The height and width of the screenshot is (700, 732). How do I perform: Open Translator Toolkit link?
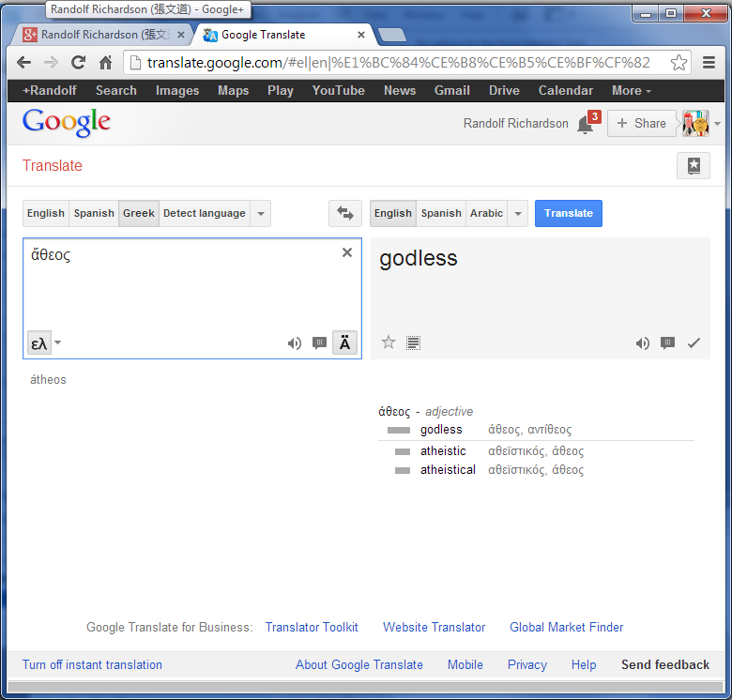[312, 627]
